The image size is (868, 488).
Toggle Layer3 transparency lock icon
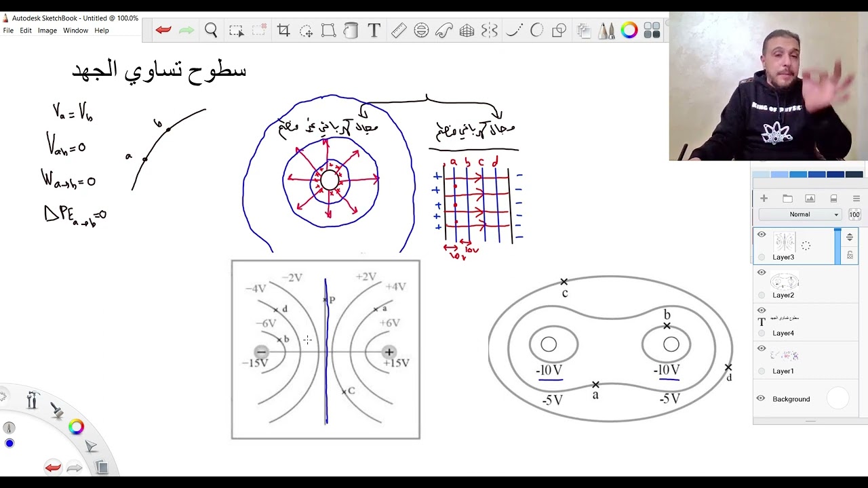click(x=850, y=255)
